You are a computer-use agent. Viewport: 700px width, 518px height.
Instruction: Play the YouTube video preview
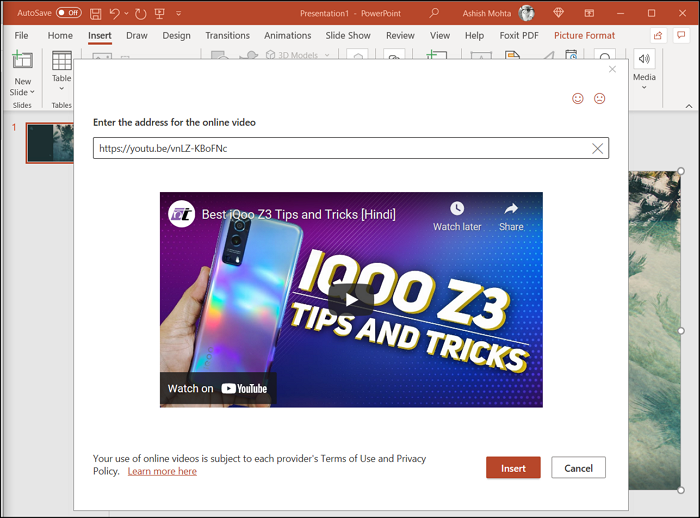click(351, 300)
